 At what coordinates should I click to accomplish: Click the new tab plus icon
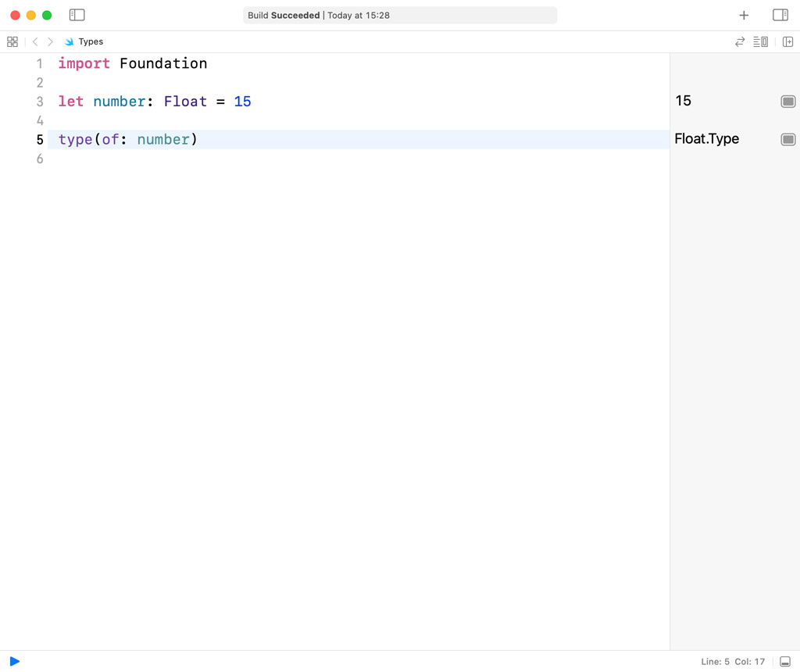(744, 15)
